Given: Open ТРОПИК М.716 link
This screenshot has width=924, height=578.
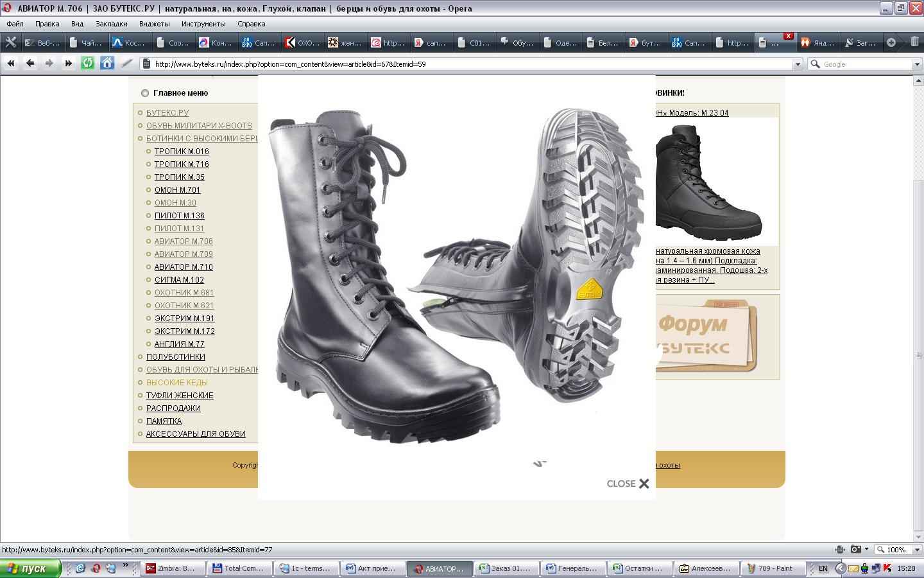Looking at the screenshot, I should [x=182, y=164].
